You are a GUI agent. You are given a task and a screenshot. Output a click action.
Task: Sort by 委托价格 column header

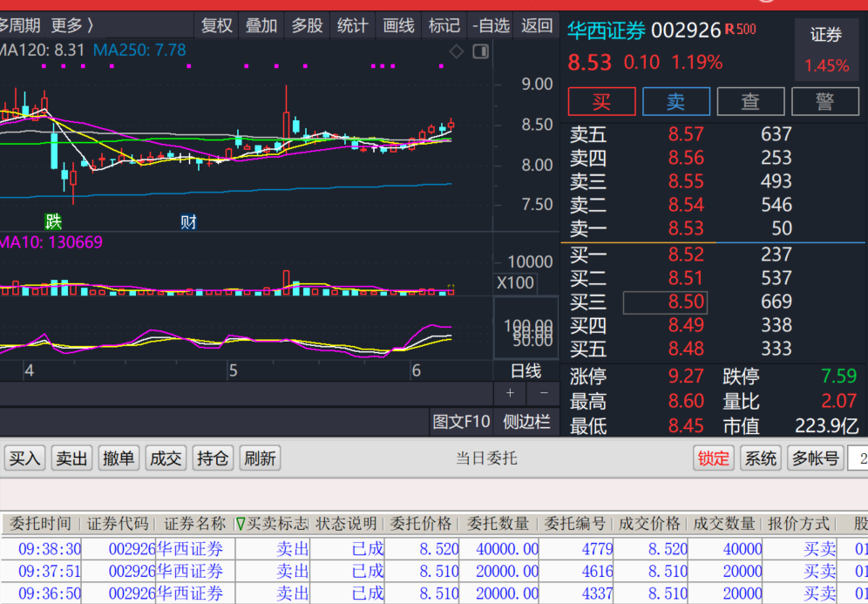pos(421,524)
